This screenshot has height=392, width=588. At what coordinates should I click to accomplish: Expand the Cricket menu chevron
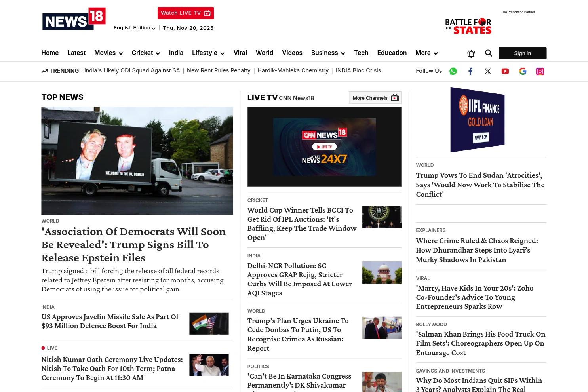[x=158, y=53]
